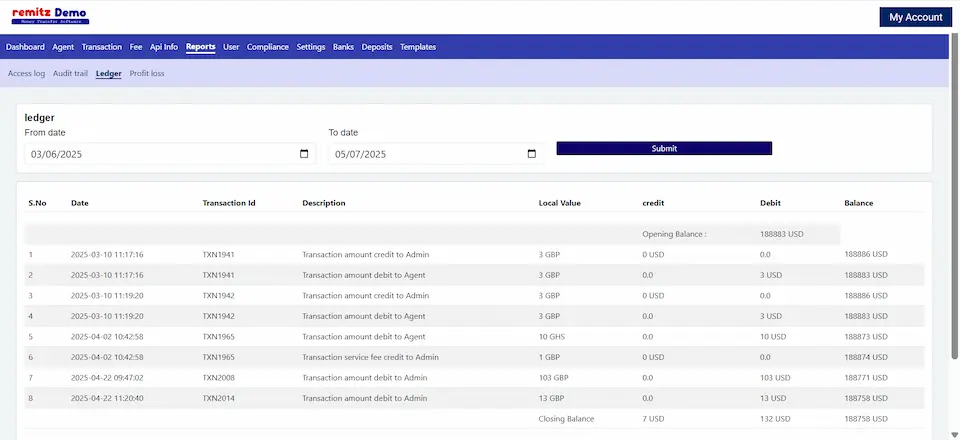960x440 pixels.
Task: Open the My Account menu
Action: click(915, 17)
